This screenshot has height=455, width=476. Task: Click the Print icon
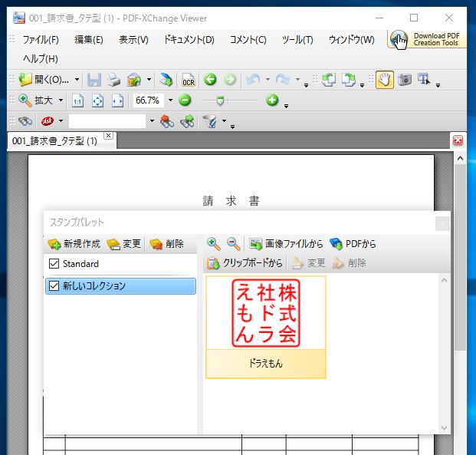(x=114, y=81)
